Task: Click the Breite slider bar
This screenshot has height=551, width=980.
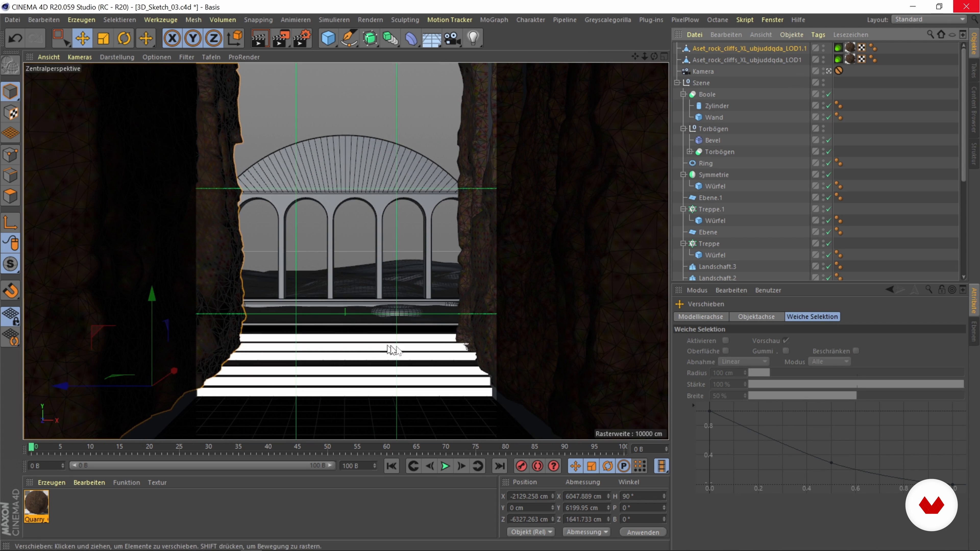Action: point(856,396)
